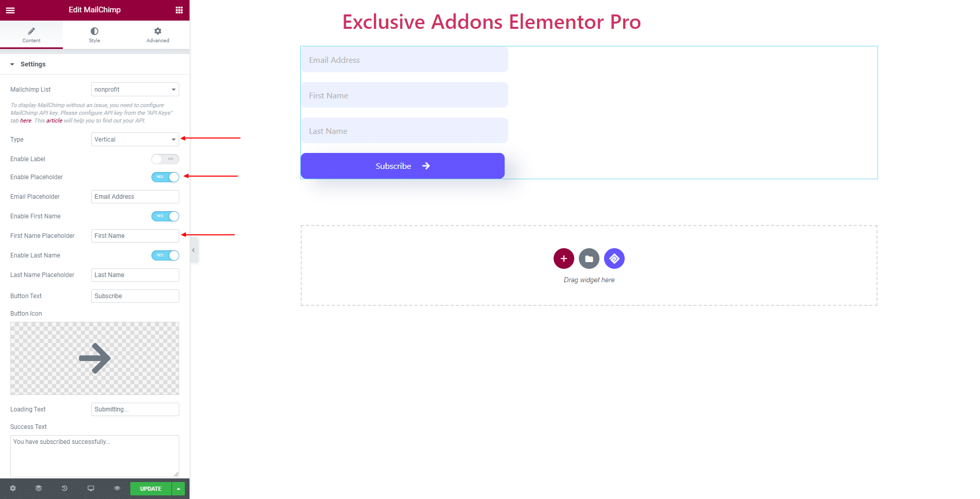Switch to the Style tab
Screen dimensions: 980x499
pyautogui.click(x=94, y=35)
